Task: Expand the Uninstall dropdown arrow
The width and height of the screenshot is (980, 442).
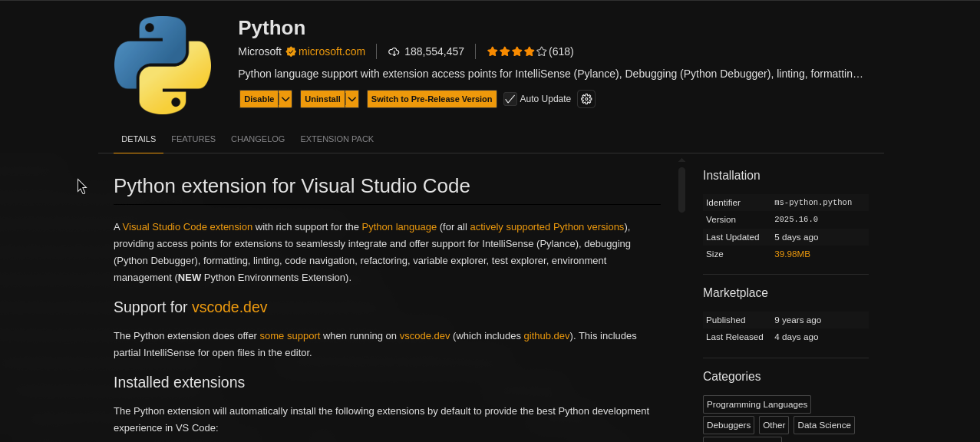Action: [352, 99]
